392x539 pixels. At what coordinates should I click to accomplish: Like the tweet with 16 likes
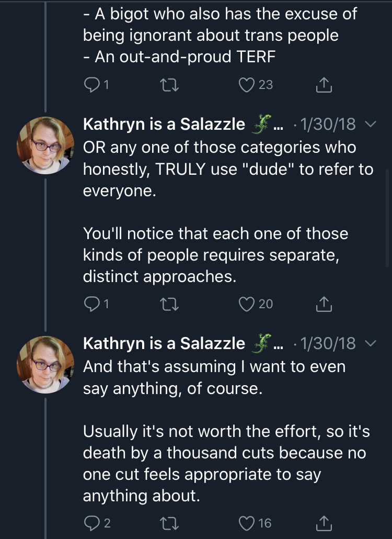pyautogui.click(x=247, y=523)
